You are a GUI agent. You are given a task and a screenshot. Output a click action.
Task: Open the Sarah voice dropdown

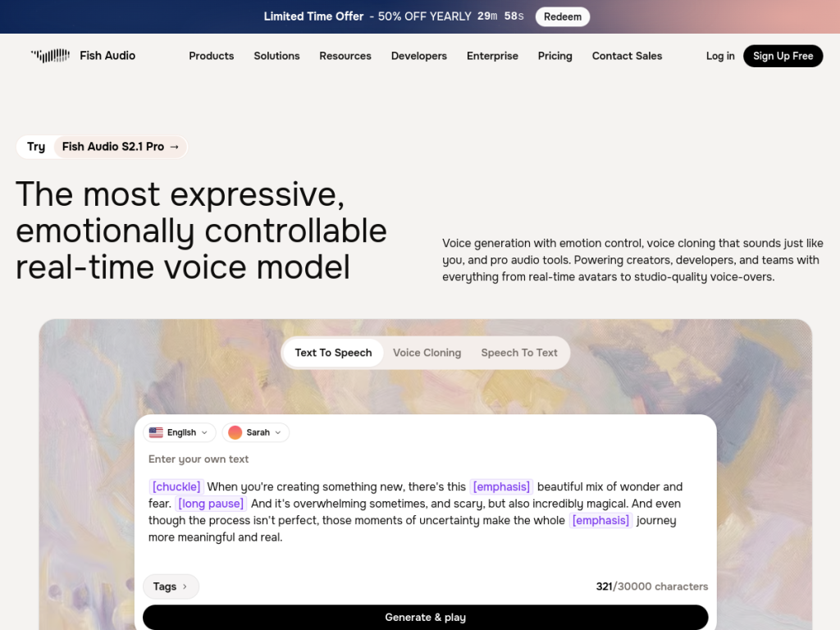pyautogui.click(x=256, y=432)
